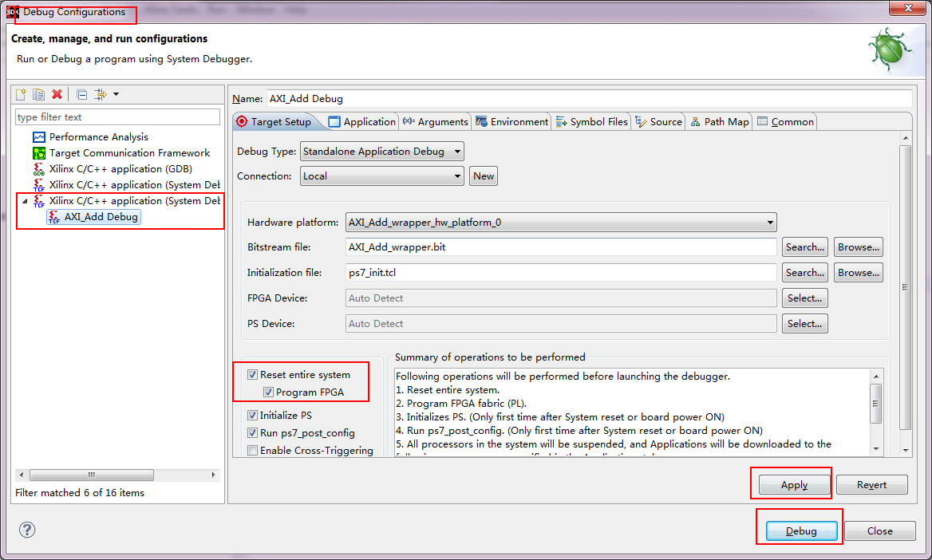Open the Arguments tab
Viewport: 932px width, 560px height.
(435, 122)
